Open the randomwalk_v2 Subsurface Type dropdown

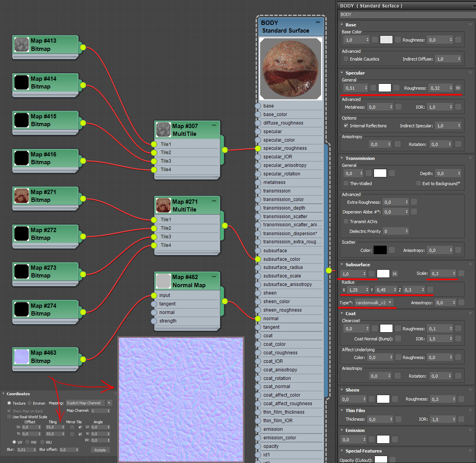pos(374,303)
